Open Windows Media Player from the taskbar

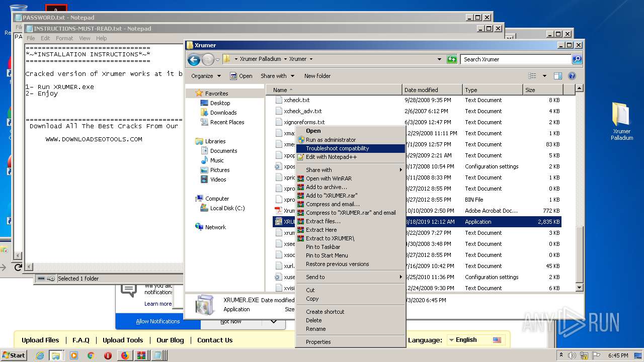(74, 355)
